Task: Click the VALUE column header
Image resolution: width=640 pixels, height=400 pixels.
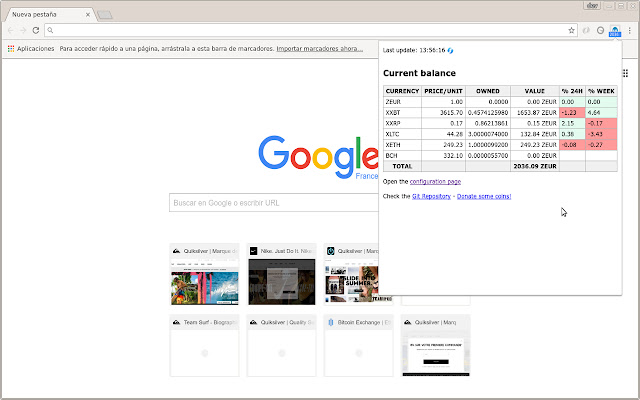Action: coord(535,91)
